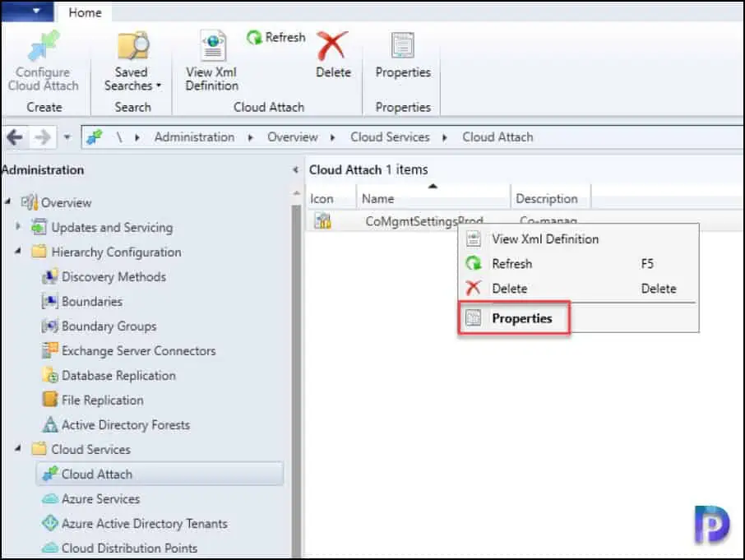Click the Properties icon in the ribbon
Image resolution: width=745 pixels, height=560 pixels.
pos(402,45)
